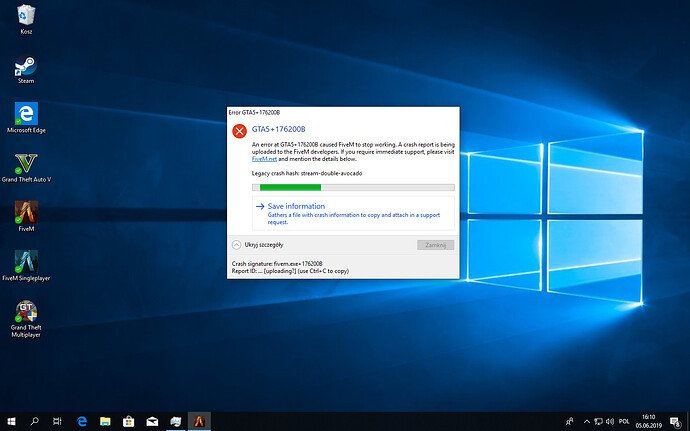Open the FiveM.net hyperlink

point(263,159)
